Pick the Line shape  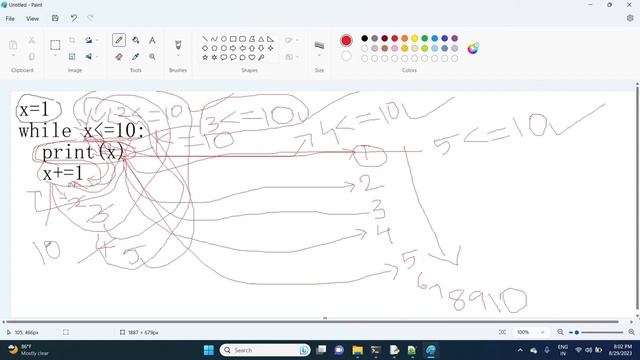[x=205, y=39]
